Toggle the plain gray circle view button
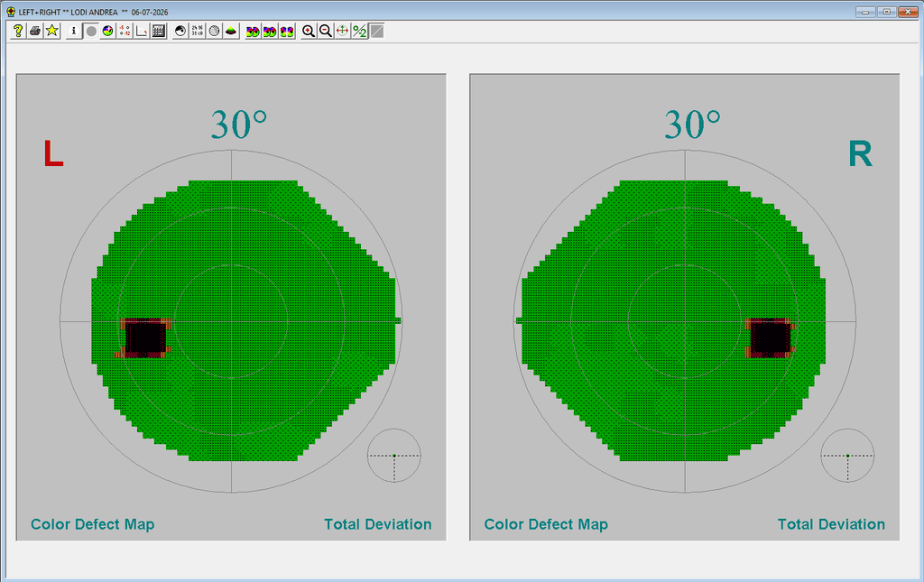The width and height of the screenshot is (924, 582). coord(91,32)
